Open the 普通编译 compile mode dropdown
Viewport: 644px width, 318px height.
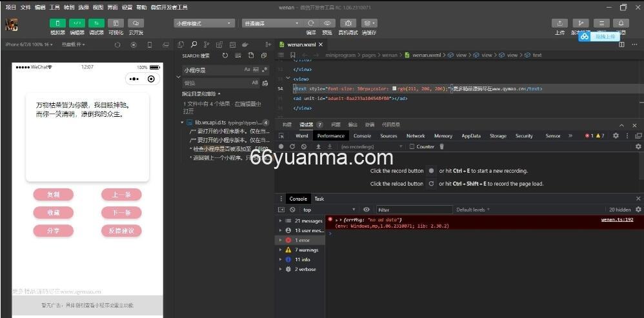272,23
